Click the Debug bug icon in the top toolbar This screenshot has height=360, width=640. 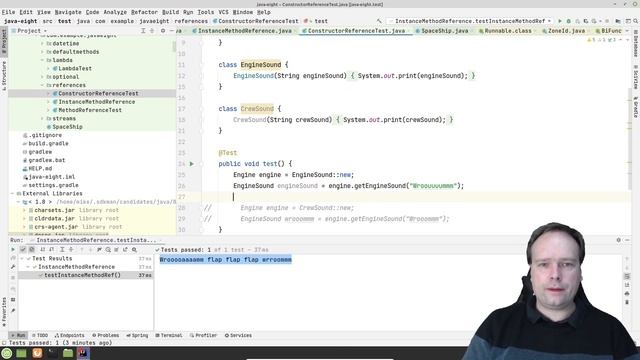click(x=568, y=21)
